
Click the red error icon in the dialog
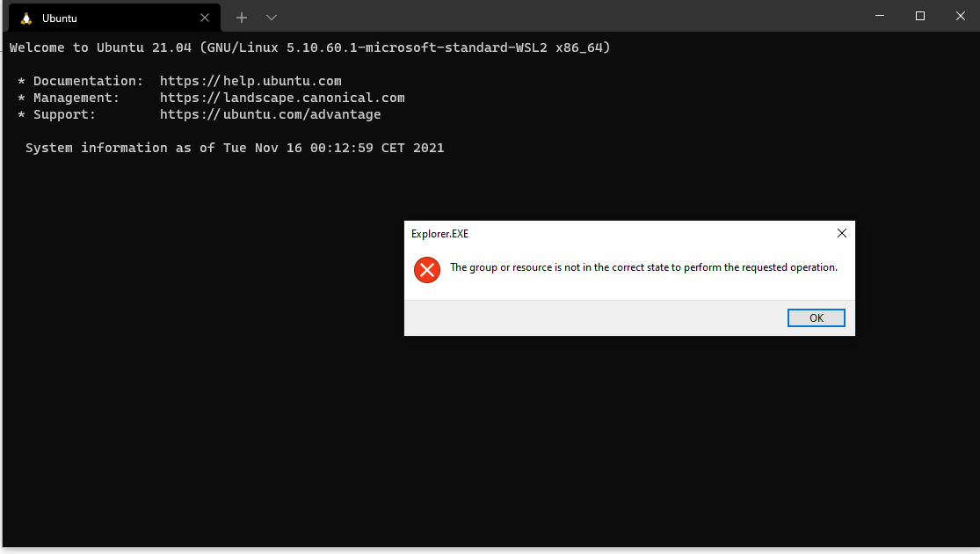click(x=427, y=269)
